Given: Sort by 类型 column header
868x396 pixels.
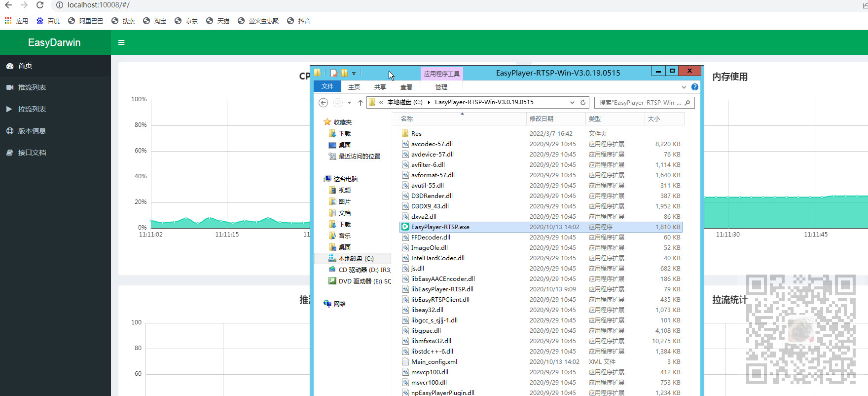Looking at the screenshot, I should pyautogui.click(x=615, y=119).
